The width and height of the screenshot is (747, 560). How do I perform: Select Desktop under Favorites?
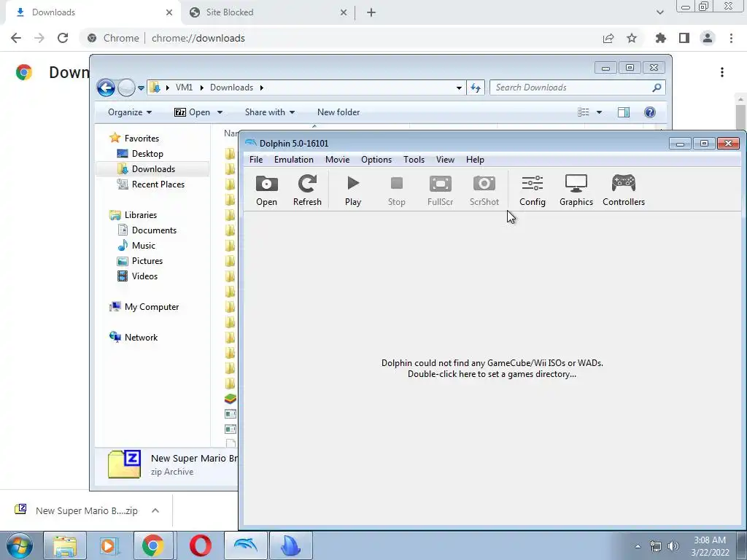[x=147, y=153]
